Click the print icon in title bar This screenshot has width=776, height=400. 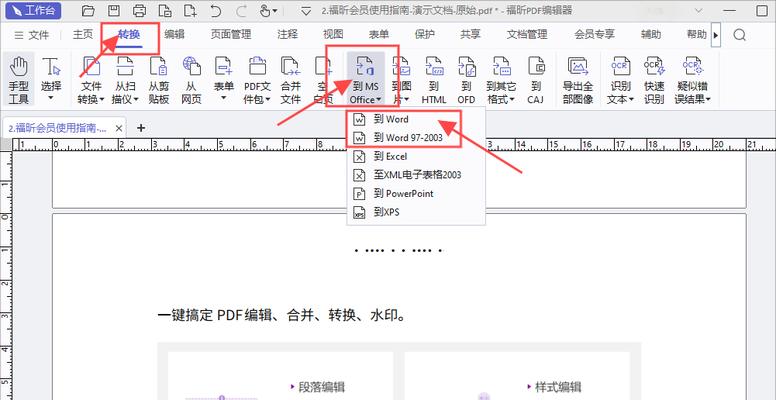pyautogui.click(x=140, y=10)
